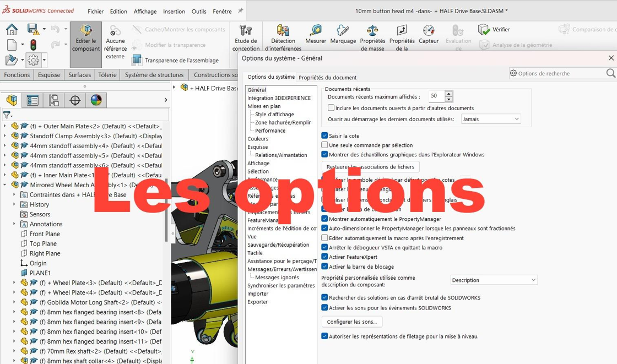
Task: Select the Mesurer tool
Action: pyautogui.click(x=316, y=34)
